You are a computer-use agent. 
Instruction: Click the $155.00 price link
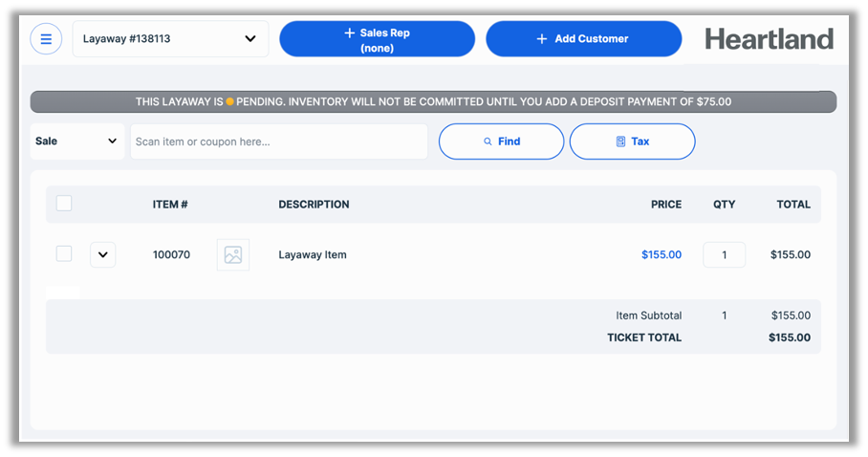tap(661, 255)
